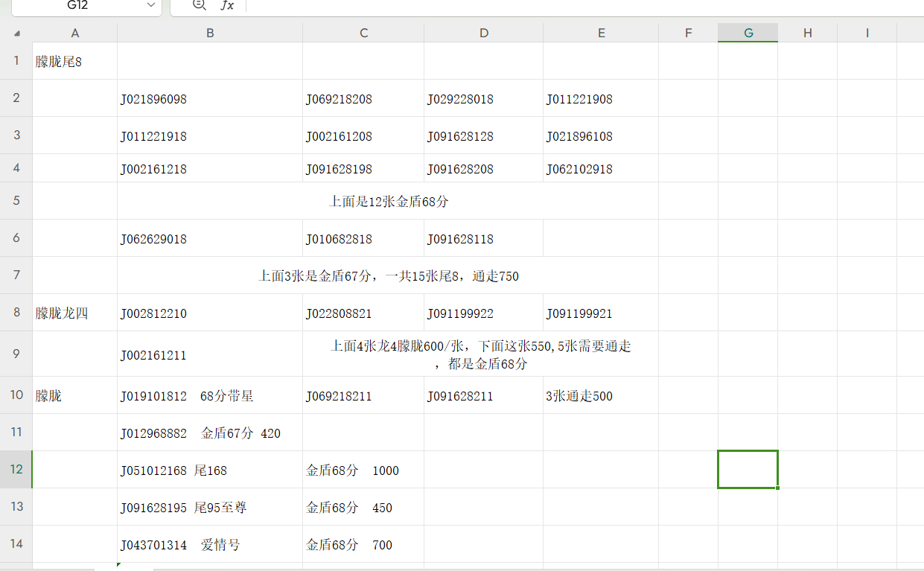Select cell J043701314 爱情号
Viewport: 924px width, 571px height.
click(x=210, y=545)
